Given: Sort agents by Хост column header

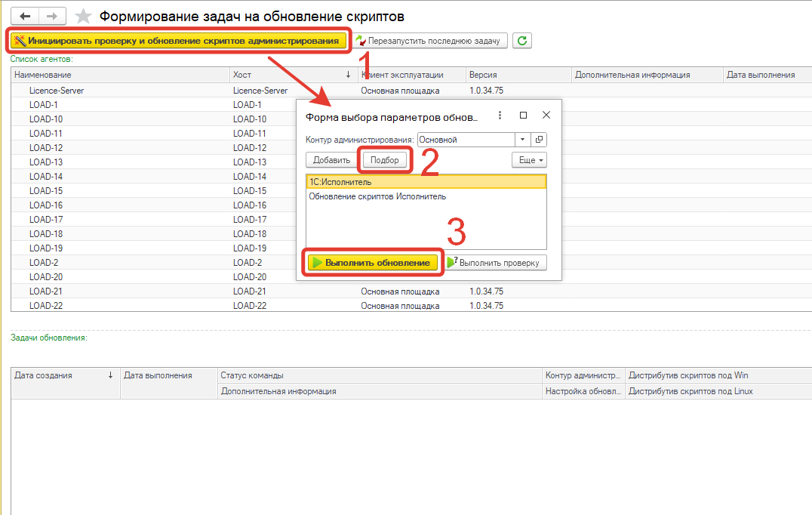Looking at the screenshot, I should point(287,75).
